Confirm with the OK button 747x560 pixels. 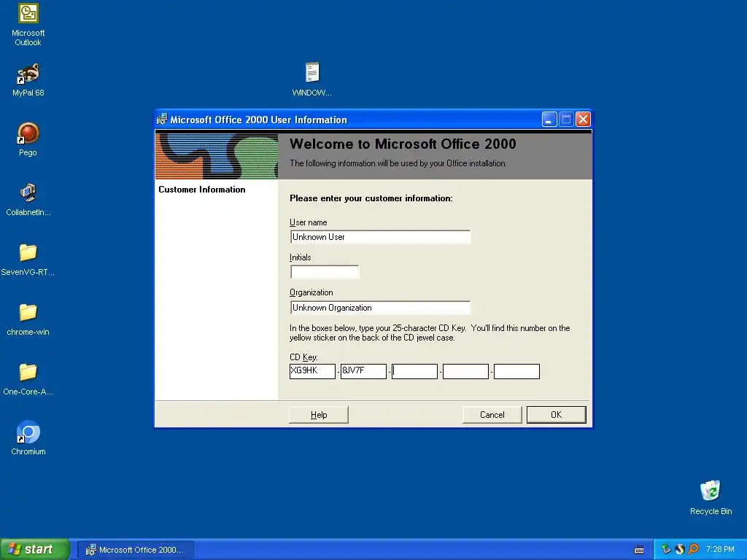point(557,415)
